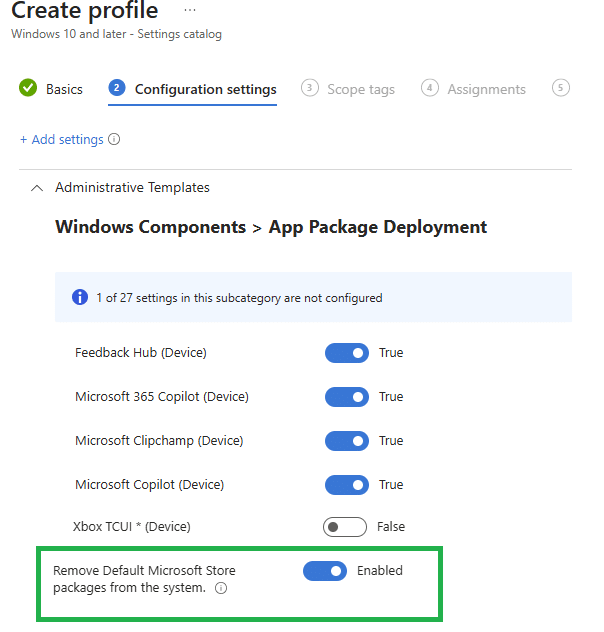Image resolution: width=604 pixels, height=632 pixels.
Task: Click the green Basics completed checkmark icon
Action: (x=28, y=88)
